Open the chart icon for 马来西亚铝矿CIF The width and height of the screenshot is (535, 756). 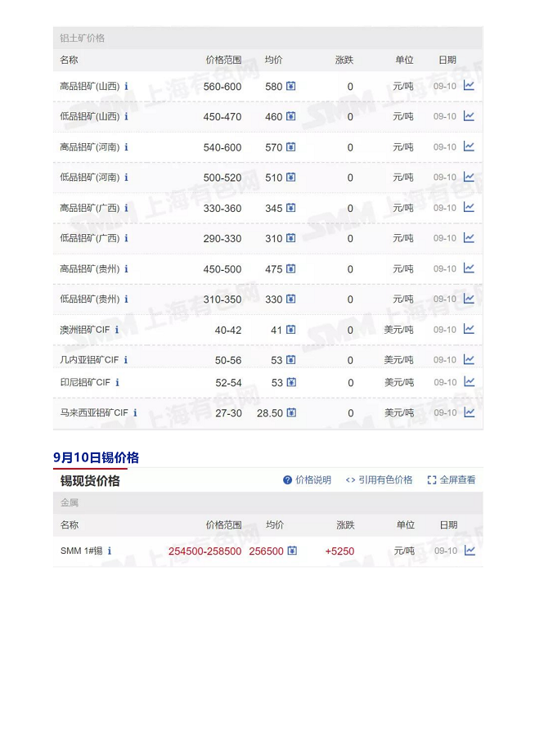tap(469, 412)
